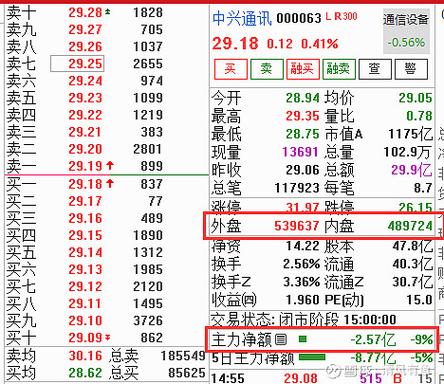Select 卖六 price 29.24
Viewport: 444px width, 384px height.
(85, 81)
